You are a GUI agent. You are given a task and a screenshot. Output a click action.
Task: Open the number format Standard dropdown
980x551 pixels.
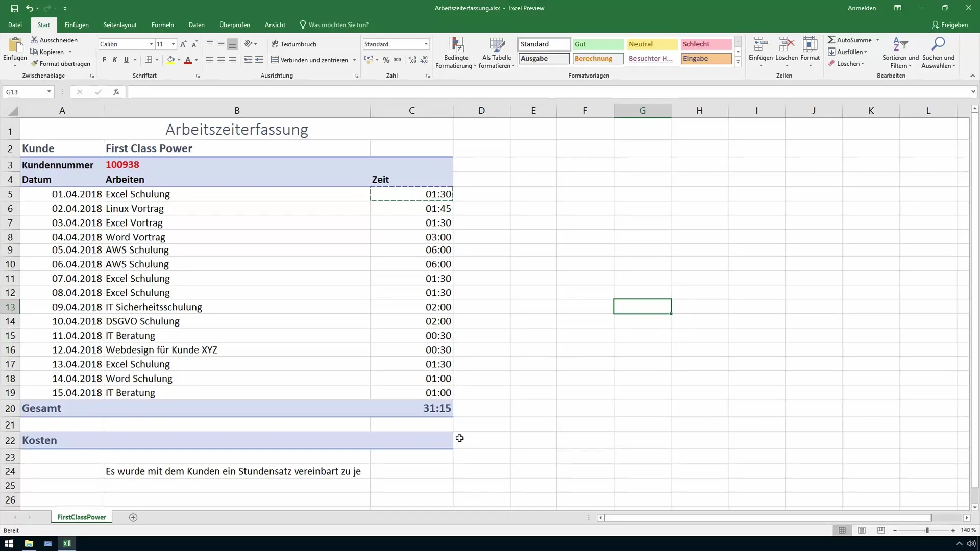click(x=426, y=44)
